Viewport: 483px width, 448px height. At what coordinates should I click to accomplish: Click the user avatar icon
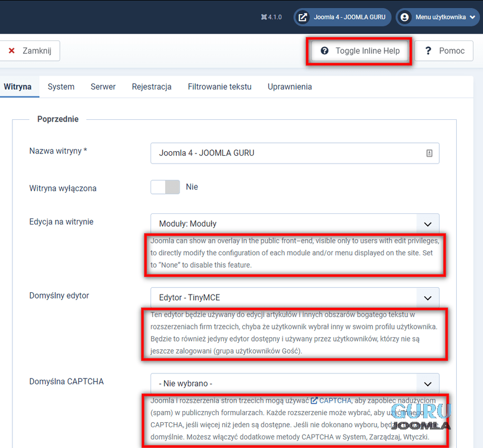[405, 17]
